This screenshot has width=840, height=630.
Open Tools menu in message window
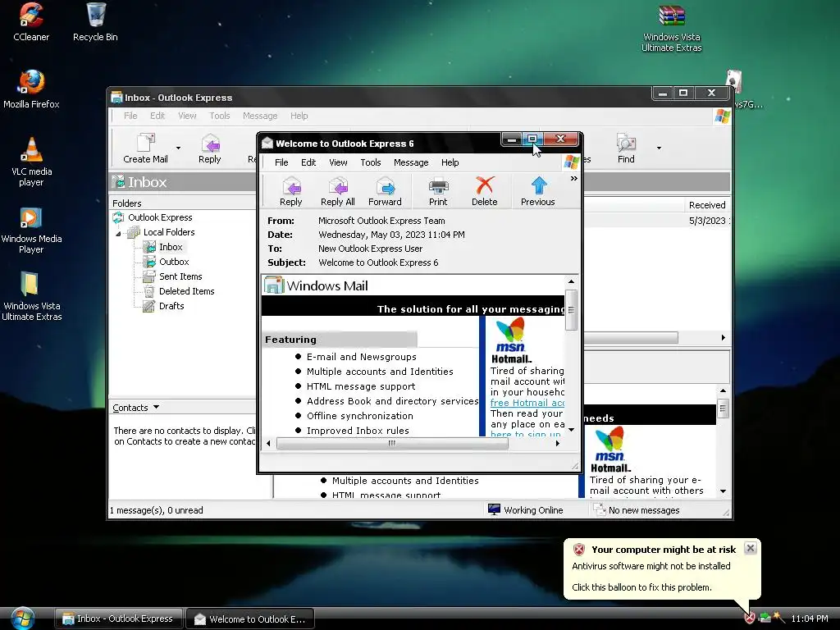pos(371,162)
